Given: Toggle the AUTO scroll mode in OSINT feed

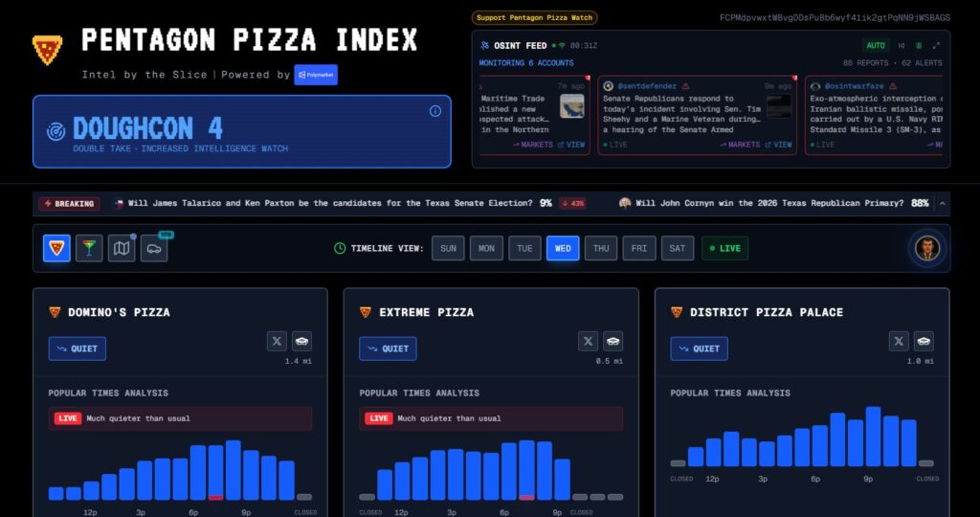Looking at the screenshot, I should click(x=876, y=45).
